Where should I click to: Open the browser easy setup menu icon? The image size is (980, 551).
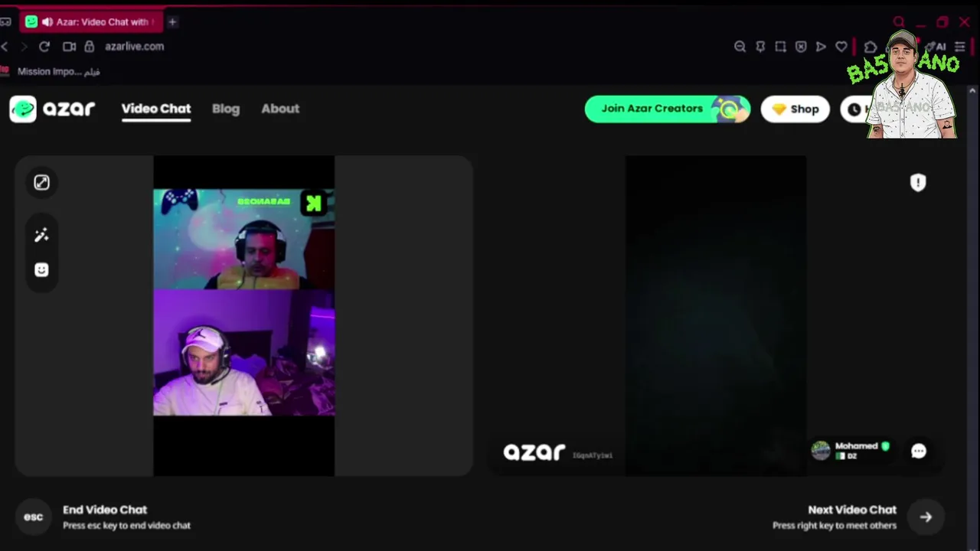pos(959,47)
